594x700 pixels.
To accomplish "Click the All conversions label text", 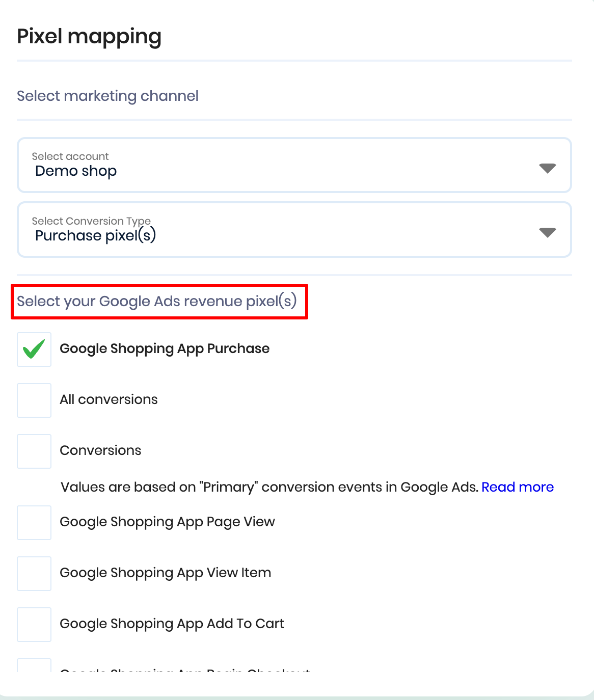I will [109, 399].
